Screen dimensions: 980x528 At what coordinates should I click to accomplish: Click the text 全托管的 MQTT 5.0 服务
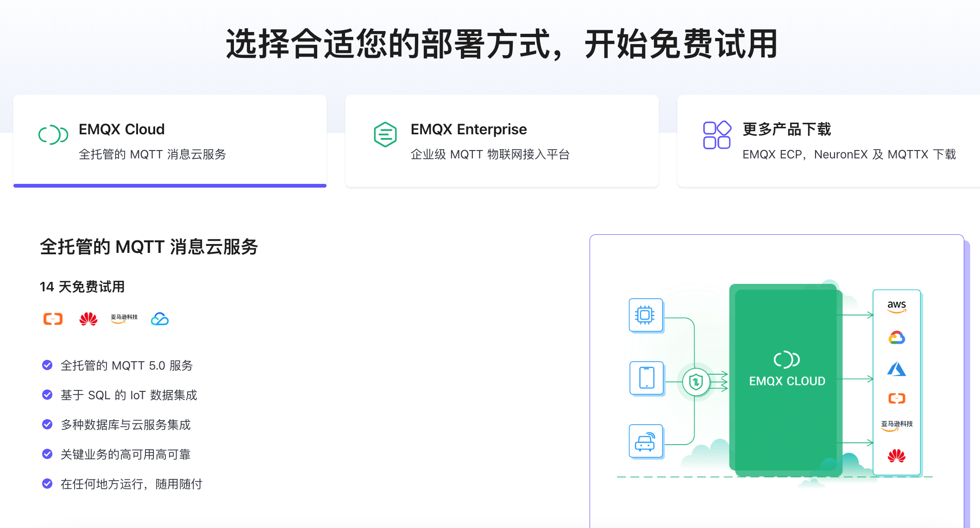[x=126, y=365]
